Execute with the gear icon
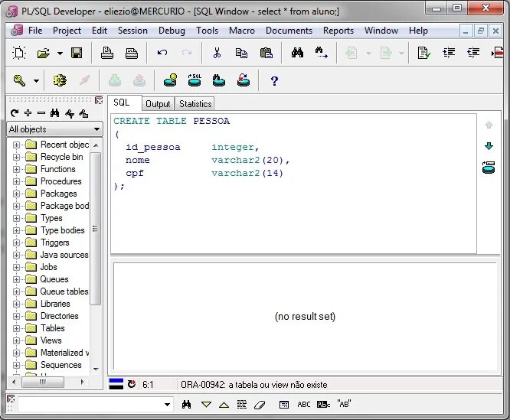The image size is (510, 420). [x=60, y=80]
